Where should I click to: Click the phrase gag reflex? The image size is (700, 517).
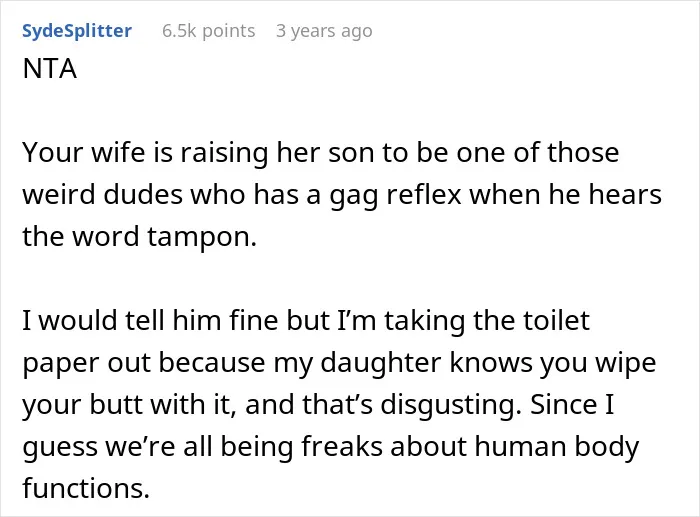(x=395, y=195)
